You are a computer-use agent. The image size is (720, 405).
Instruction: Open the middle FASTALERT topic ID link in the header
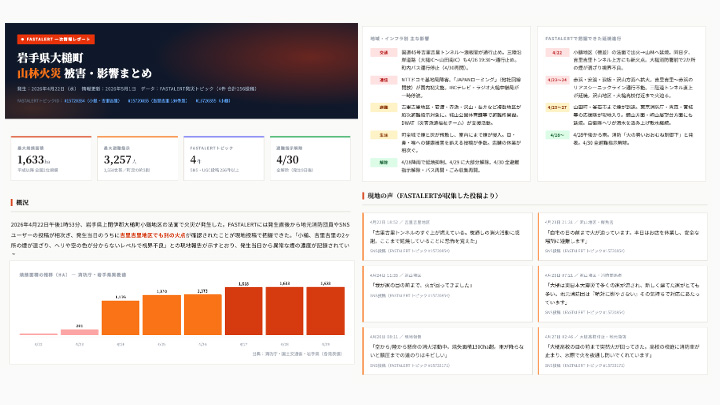[158, 101]
